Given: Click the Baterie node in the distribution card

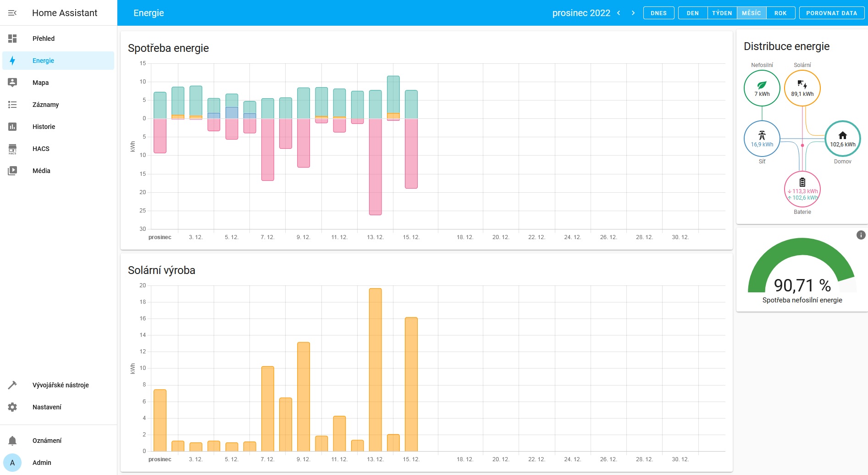Looking at the screenshot, I should 802,189.
